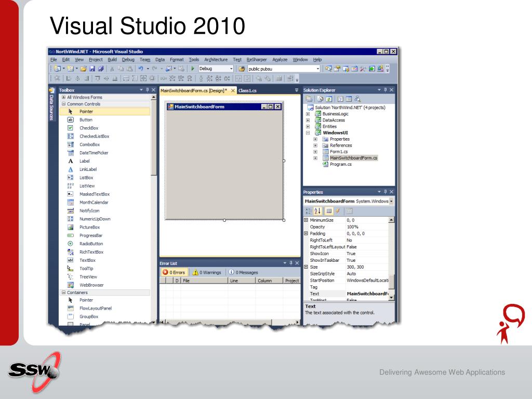532x399 pixels.
Task: Toggle the 0 Warnings filter button
Action: (x=207, y=272)
